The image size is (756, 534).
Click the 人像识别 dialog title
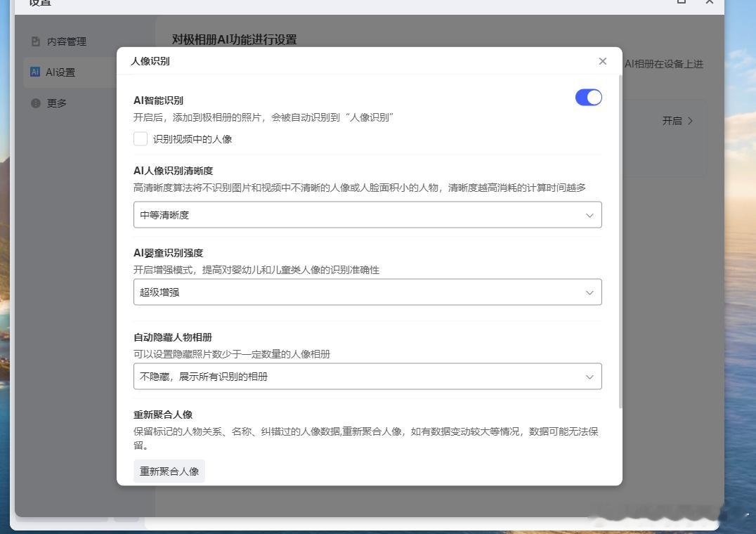click(150, 61)
